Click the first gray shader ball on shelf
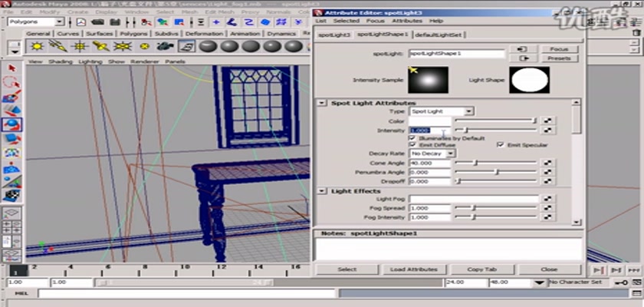Viewport: 644px width, 307px height. (x=208, y=46)
